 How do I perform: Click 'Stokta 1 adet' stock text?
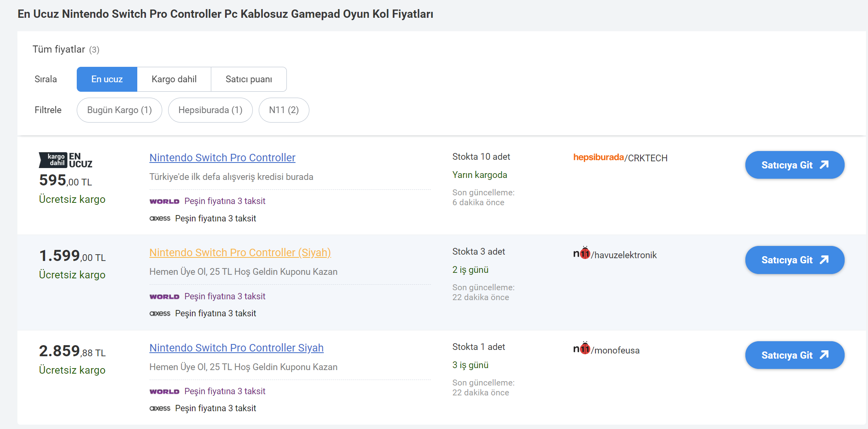pyautogui.click(x=479, y=347)
